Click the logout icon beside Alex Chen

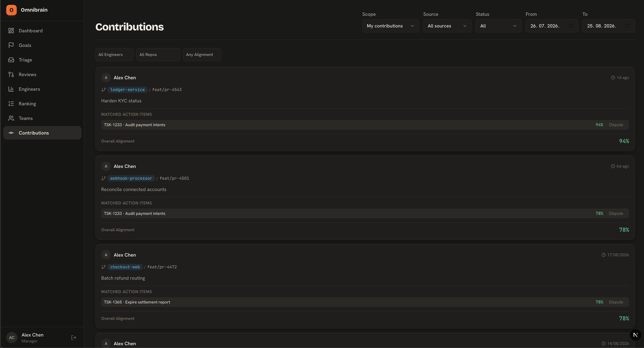[x=74, y=338]
